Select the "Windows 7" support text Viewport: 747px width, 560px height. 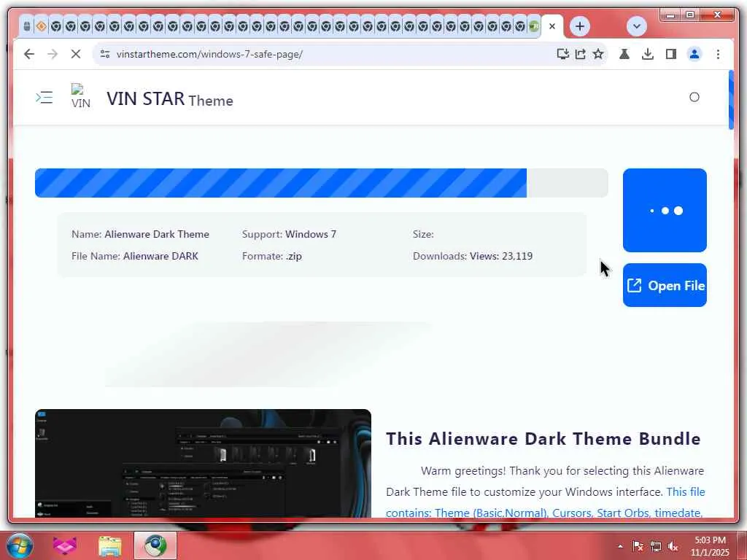pyautogui.click(x=311, y=234)
